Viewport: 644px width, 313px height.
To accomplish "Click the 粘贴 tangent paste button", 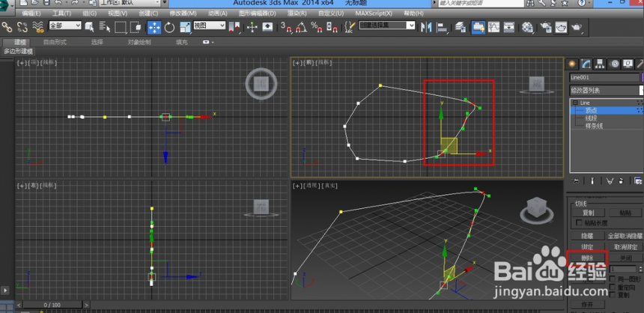I will (625, 213).
